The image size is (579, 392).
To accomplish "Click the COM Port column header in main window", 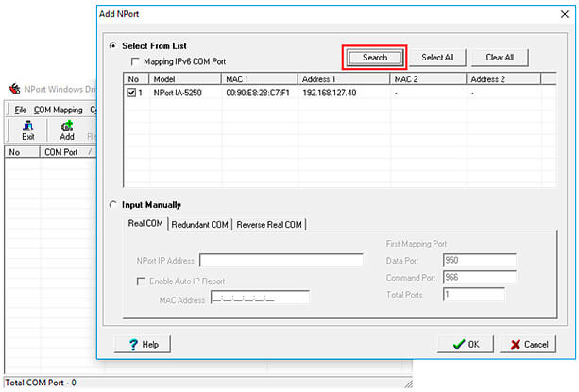I will (x=68, y=152).
